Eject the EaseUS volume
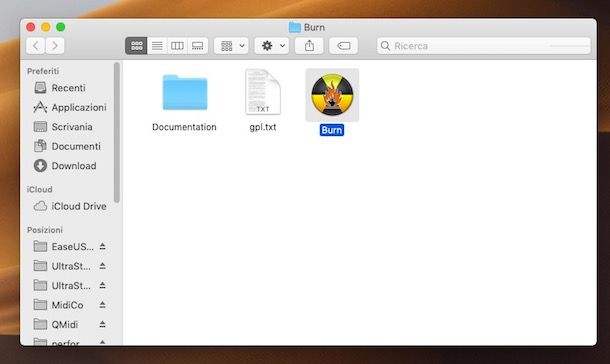Image resolution: width=610 pixels, height=364 pixels. pyautogui.click(x=102, y=247)
